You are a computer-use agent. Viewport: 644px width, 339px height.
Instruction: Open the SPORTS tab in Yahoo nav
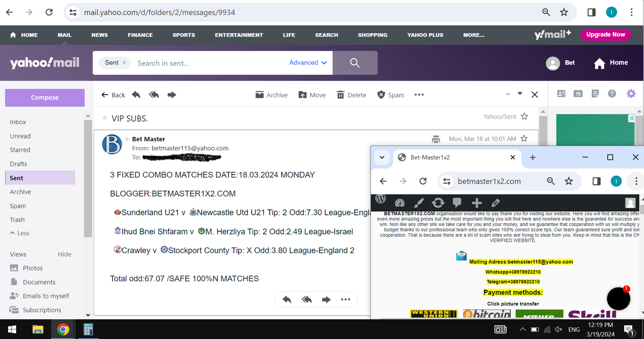[184, 35]
